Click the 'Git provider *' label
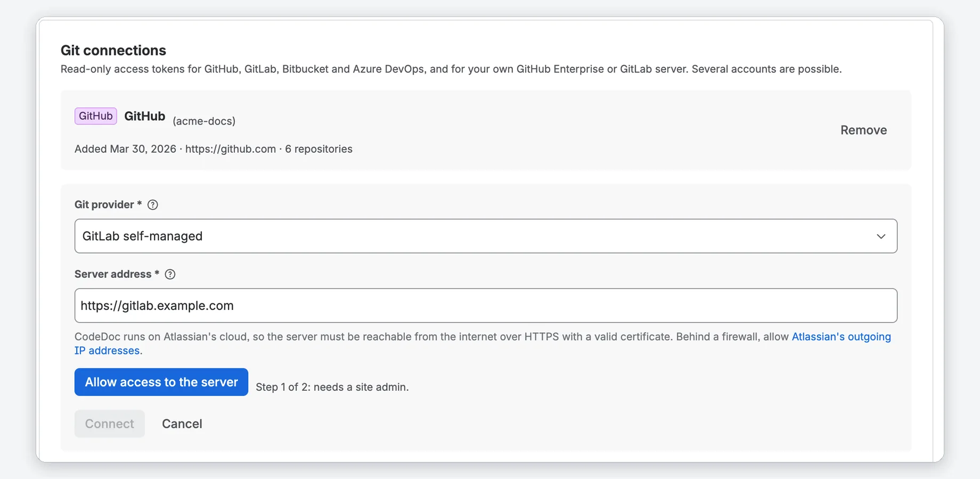This screenshot has height=479, width=980. 108,205
